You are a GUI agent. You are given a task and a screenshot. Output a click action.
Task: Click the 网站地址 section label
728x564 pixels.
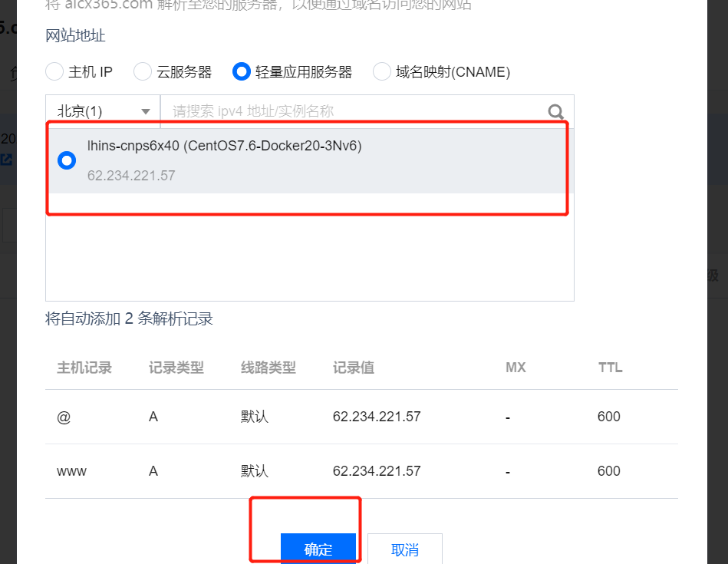pyautogui.click(x=75, y=35)
